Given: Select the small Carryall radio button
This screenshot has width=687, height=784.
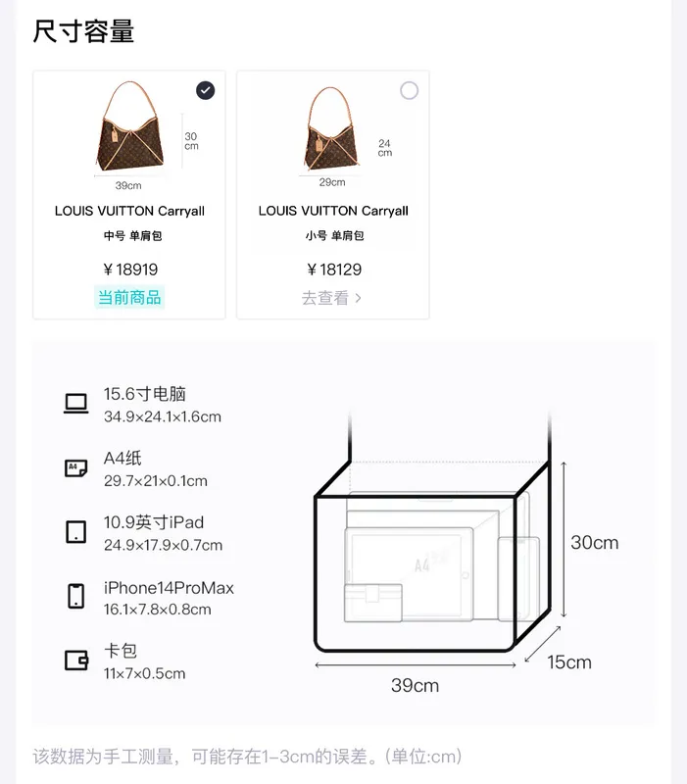Looking at the screenshot, I should pos(409,90).
